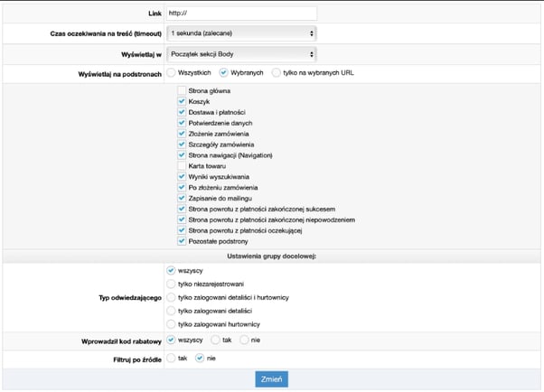Select 'tylko na wybranych URL' radio option
The image size is (544, 392).
pos(277,73)
